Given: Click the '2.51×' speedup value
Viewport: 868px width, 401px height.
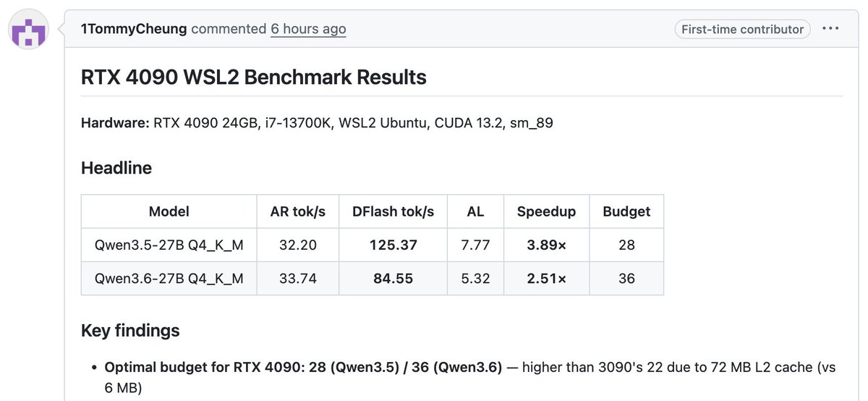Looking at the screenshot, I should (547, 278).
